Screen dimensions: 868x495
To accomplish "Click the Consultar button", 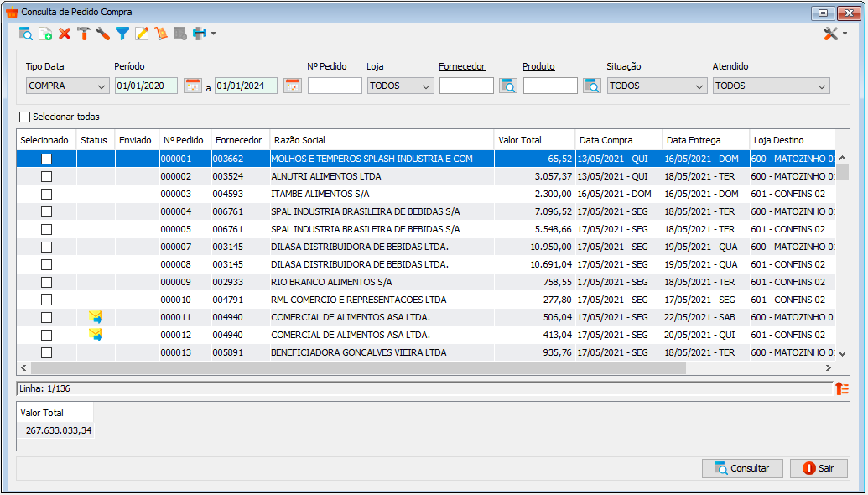I will coord(742,468).
